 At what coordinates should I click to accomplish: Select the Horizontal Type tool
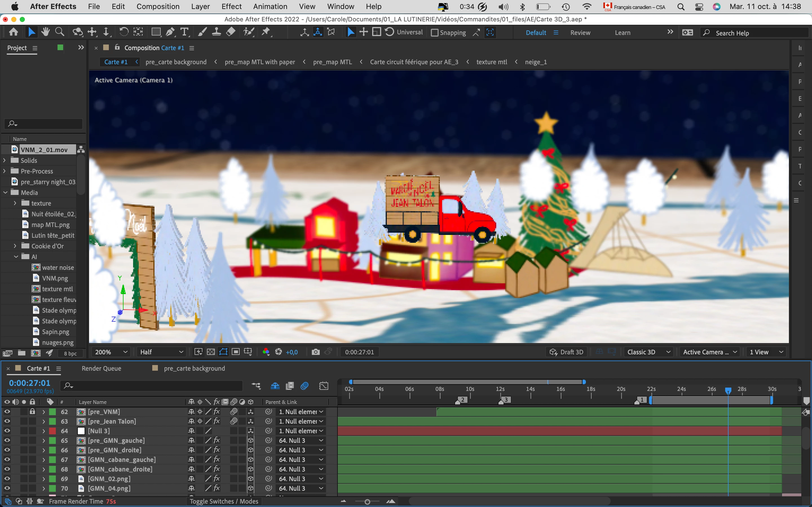pos(184,32)
